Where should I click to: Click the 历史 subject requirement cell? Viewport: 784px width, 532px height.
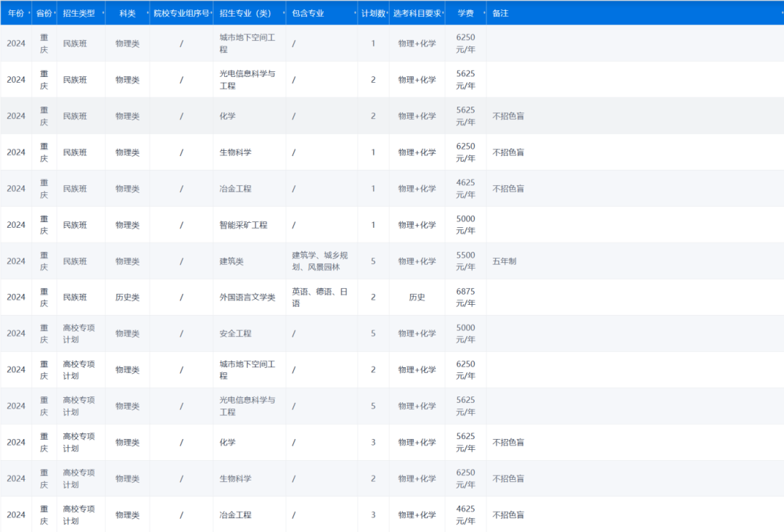coord(417,297)
